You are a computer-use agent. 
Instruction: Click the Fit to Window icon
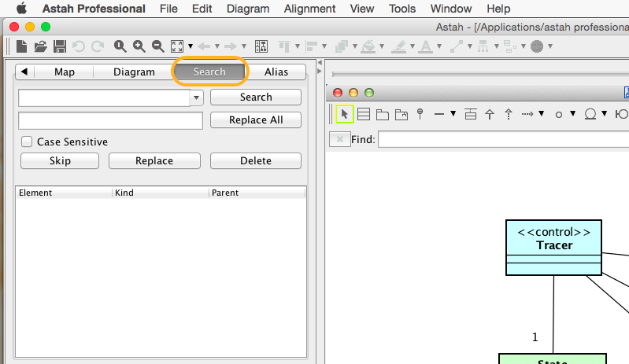(177, 46)
